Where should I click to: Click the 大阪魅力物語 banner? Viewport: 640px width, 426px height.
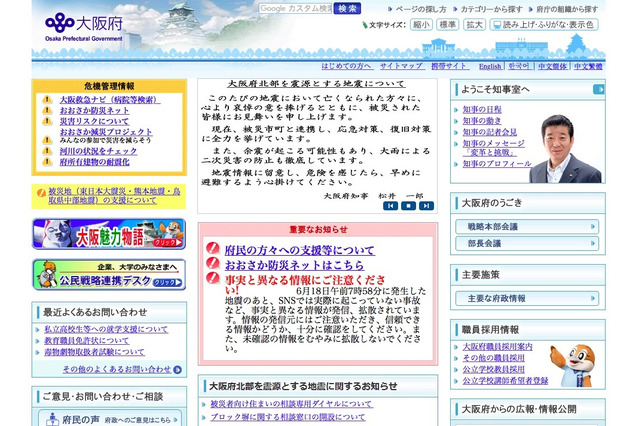[x=109, y=234]
